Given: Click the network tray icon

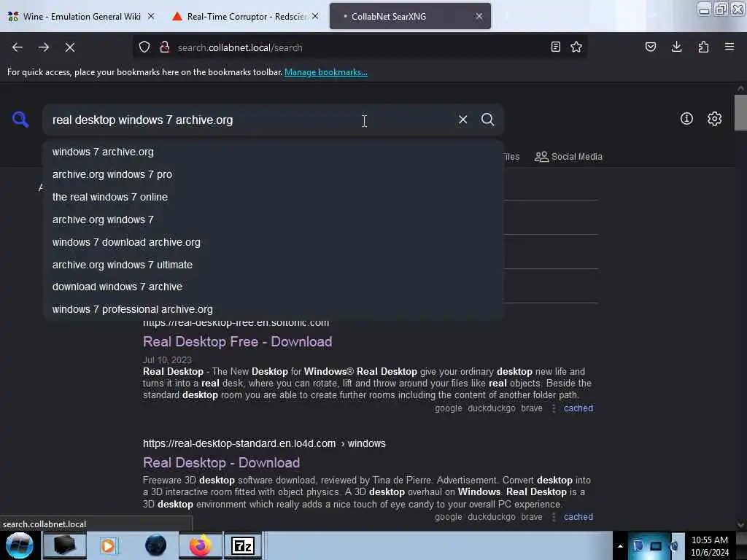Looking at the screenshot, I should pyautogui.click(x=656, y=546).
